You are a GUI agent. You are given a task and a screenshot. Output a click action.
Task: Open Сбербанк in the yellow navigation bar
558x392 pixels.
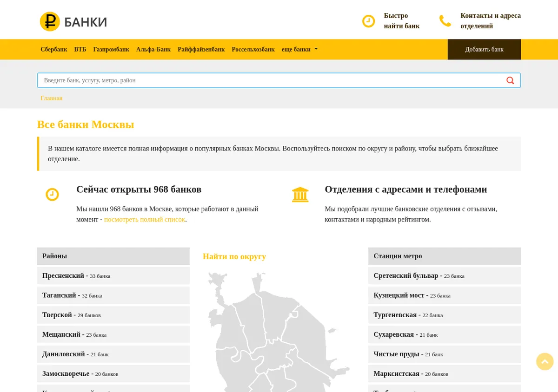[54, 49]
